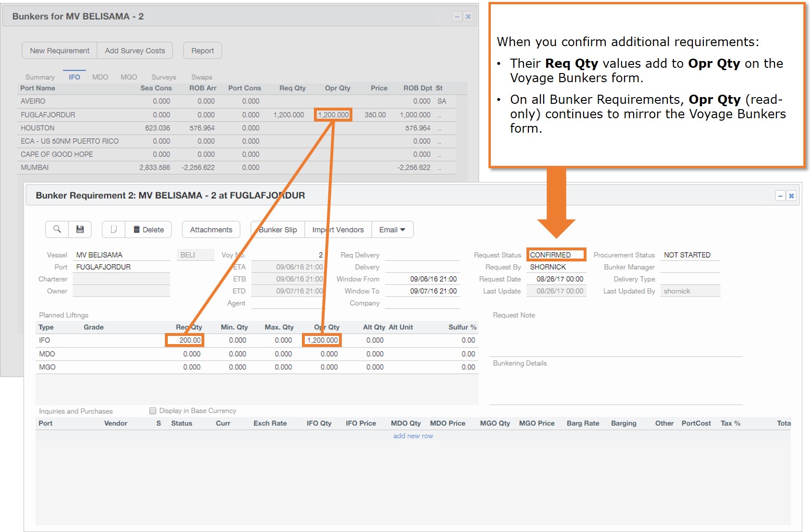Click the Import Vendors button
The image size is (812, 532).
click(x=338, y=230)
